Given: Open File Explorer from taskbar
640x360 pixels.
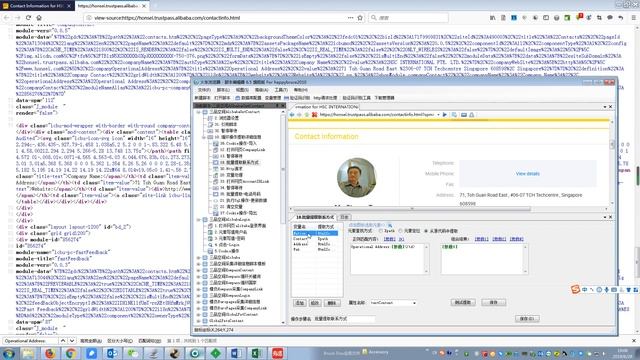Looking at the screenshot, I should tap(29, 353).
